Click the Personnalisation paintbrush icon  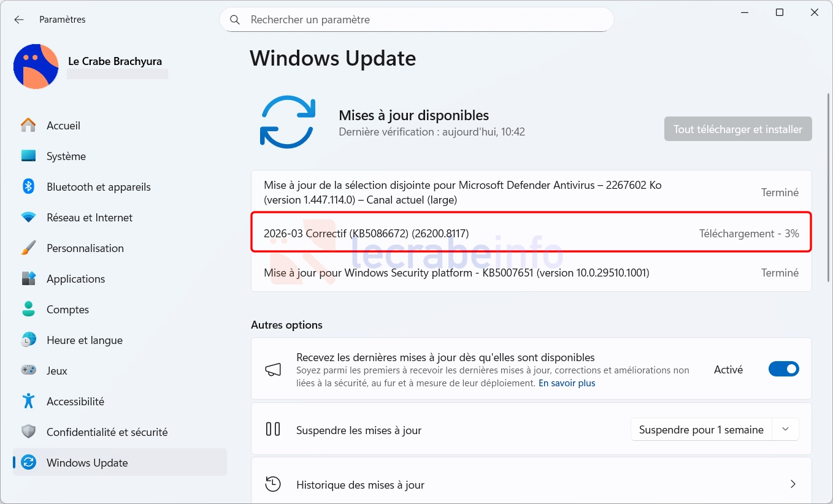(x=28, y=248)
